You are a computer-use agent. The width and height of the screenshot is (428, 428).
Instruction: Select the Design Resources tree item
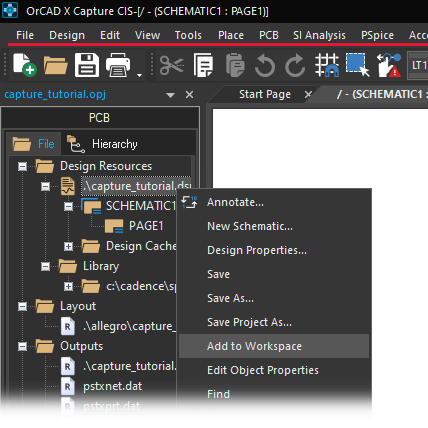106,166
